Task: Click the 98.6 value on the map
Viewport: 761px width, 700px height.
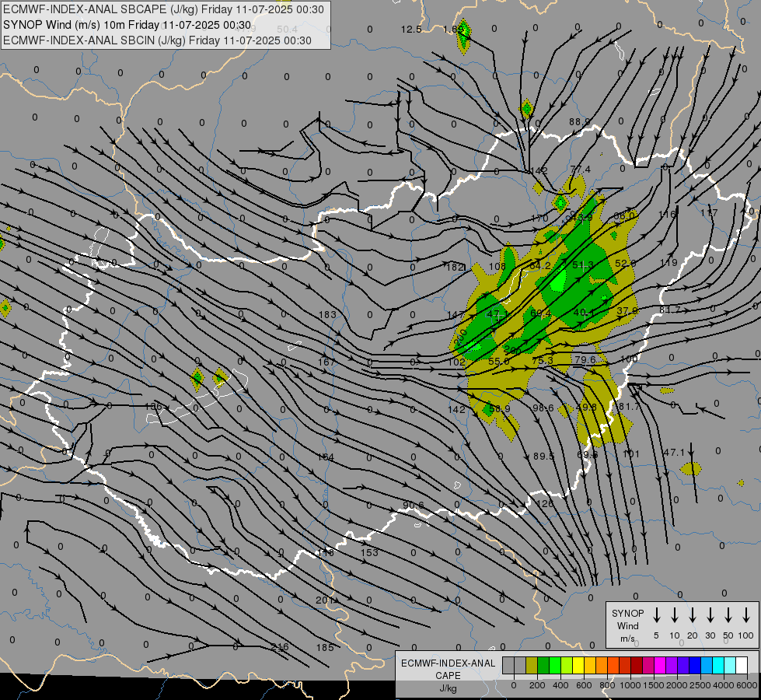Action: 543,408
